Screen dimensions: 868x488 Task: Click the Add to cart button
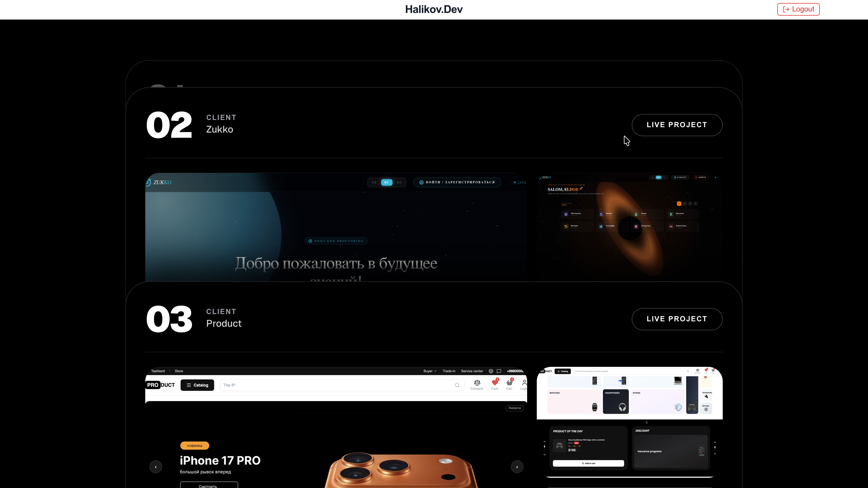tap(588, 463)
